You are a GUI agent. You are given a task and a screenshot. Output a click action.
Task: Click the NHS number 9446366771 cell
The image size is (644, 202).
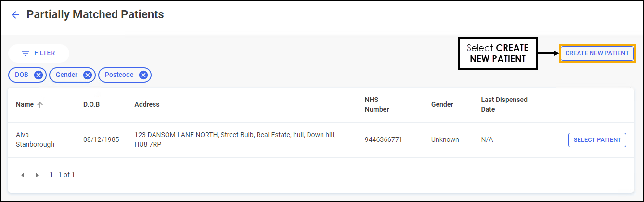[x=383, y=140]
